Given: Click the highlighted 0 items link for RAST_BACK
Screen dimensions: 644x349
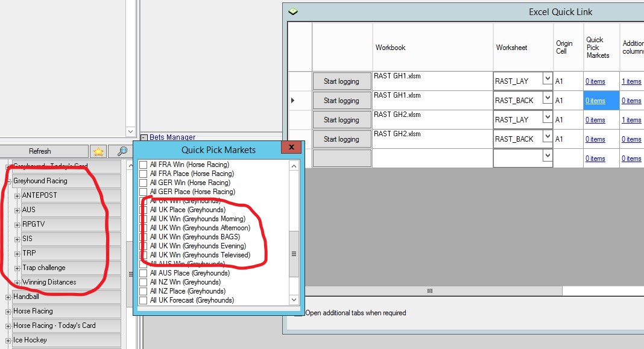Looking at the screenshot, I should 595,101.
